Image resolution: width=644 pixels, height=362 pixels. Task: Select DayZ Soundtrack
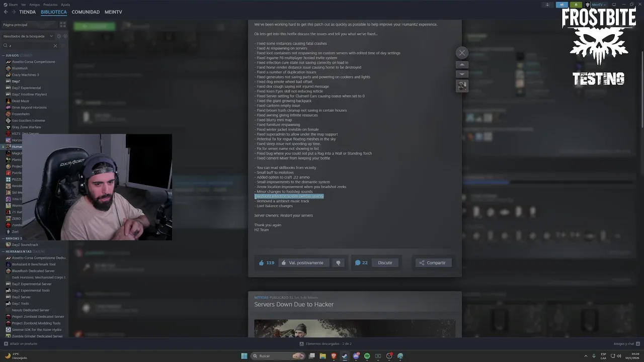(25, 245)
